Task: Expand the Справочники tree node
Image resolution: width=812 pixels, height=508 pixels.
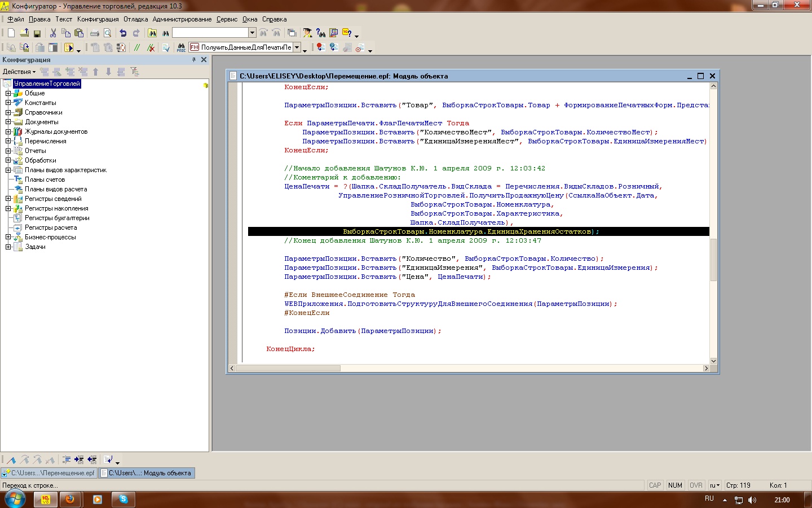Action: pyautogui.click(x=8, y=112)
